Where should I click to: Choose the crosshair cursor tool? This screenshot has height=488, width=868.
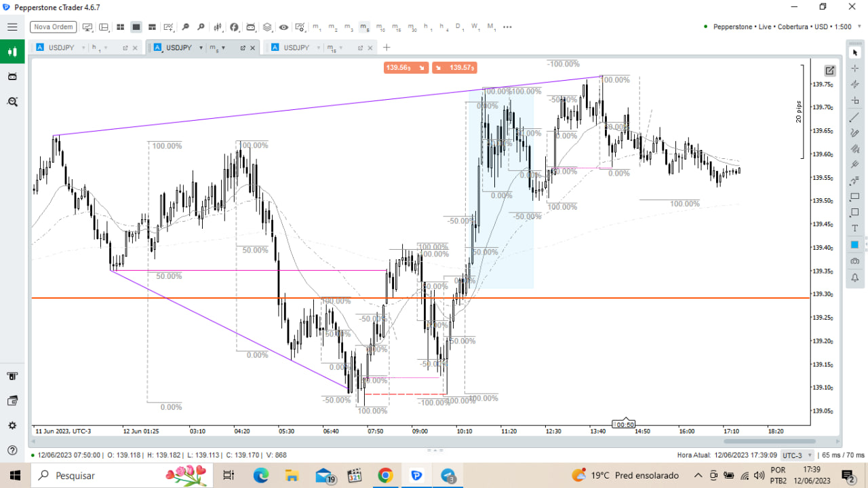tap(854, 69)
